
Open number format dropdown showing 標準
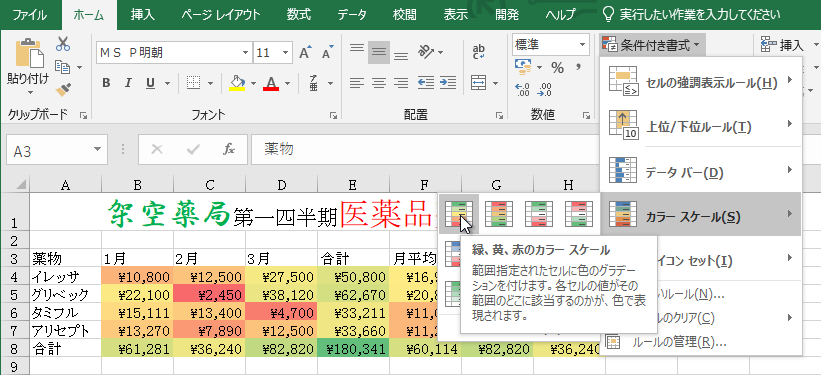pos(583,45)
